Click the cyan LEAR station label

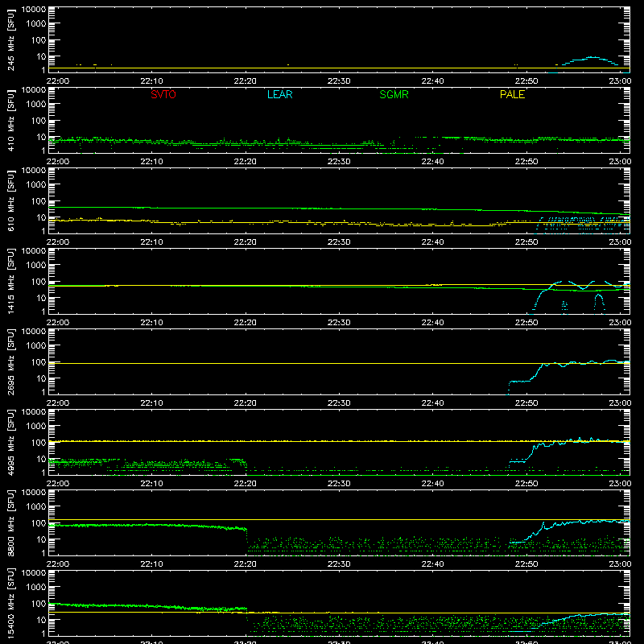pos(279,94)
